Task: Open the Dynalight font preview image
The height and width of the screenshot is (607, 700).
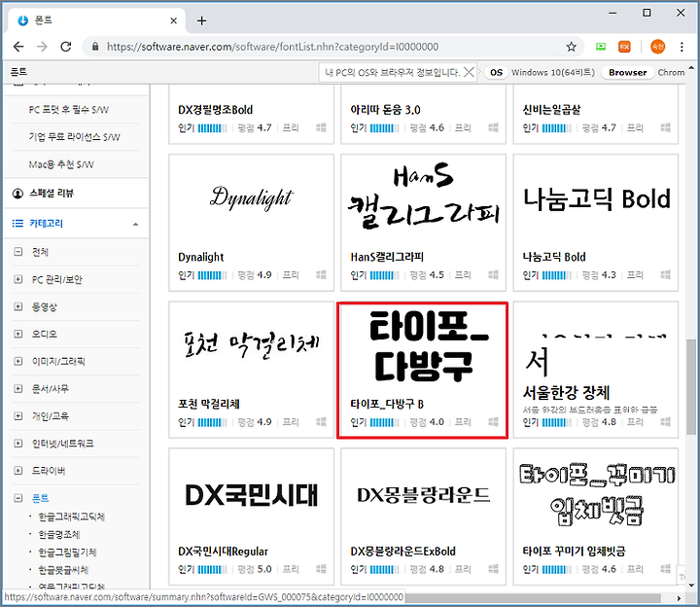Action: point(252,197)
